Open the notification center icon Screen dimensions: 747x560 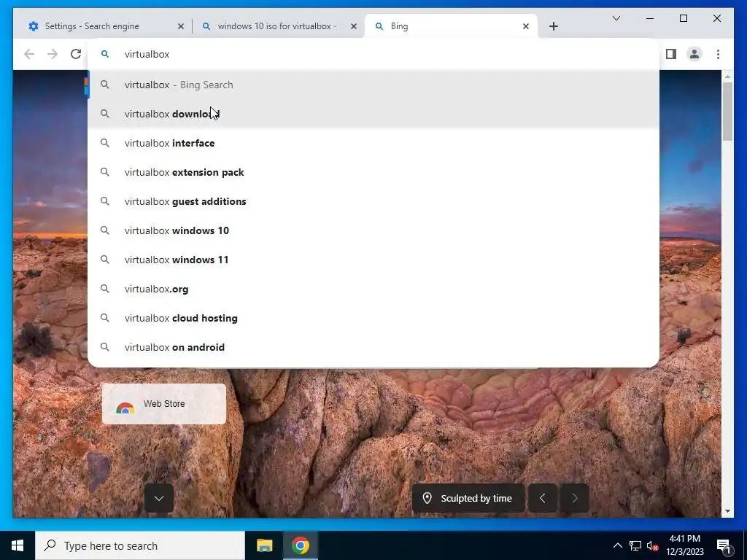click(x=724, y=545)
